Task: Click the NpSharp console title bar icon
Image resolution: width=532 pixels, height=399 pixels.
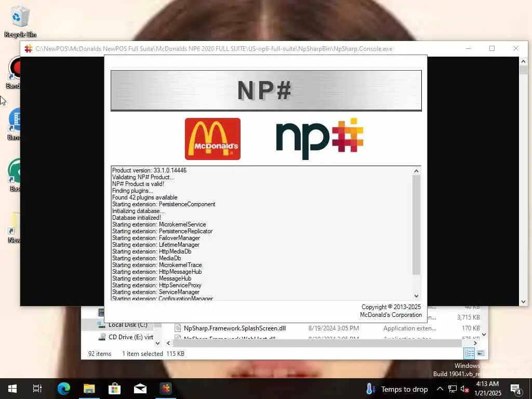Action: (29, 49)
